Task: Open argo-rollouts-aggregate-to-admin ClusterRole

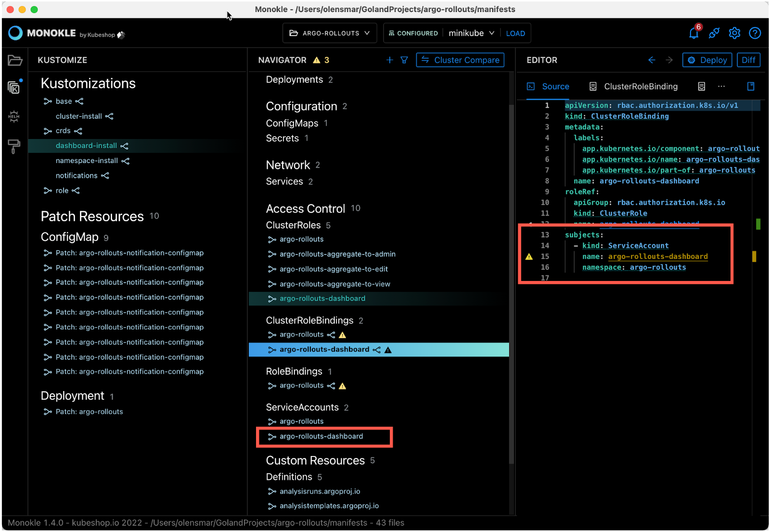Action: click(337, 254)
